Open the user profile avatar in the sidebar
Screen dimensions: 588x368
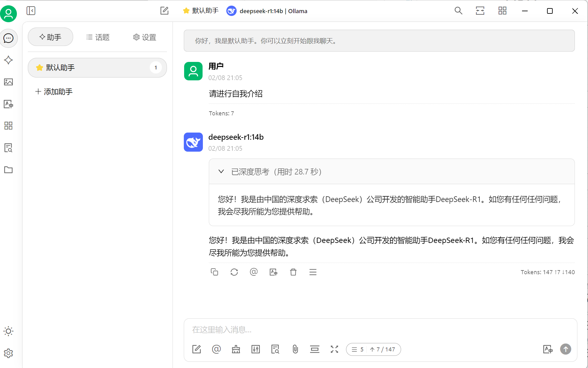click(x=8, y=13)
